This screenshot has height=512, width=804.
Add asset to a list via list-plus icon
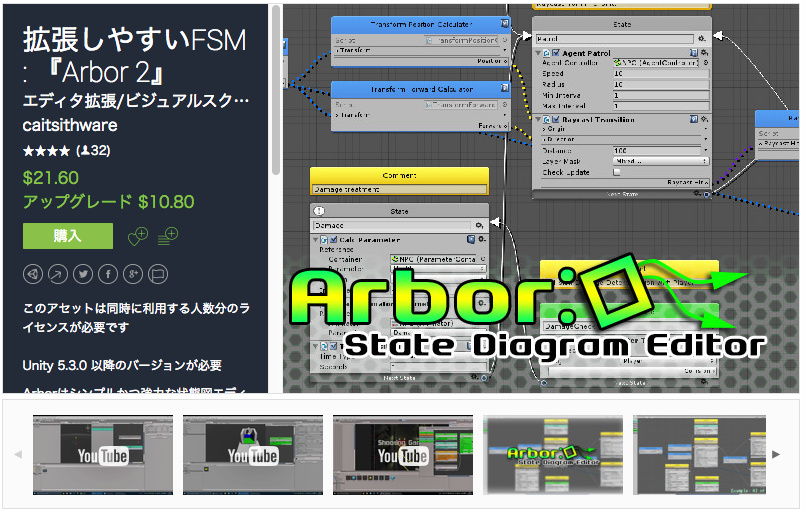point(168,236)
